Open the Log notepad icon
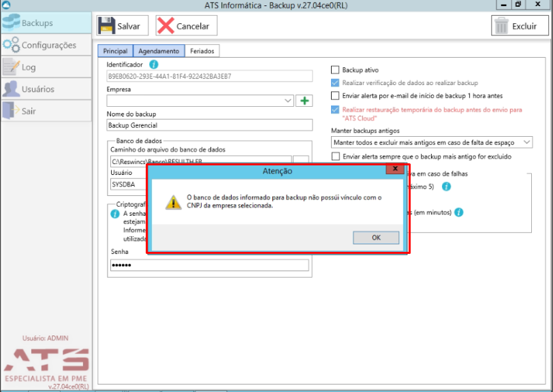 point(11,67)
